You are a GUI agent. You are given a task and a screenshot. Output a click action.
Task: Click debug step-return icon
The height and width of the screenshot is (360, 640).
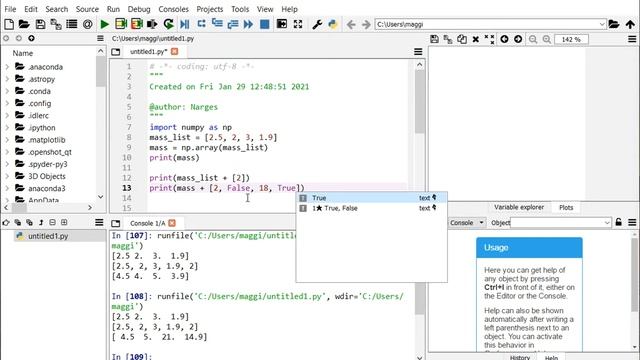click(233, 24)
